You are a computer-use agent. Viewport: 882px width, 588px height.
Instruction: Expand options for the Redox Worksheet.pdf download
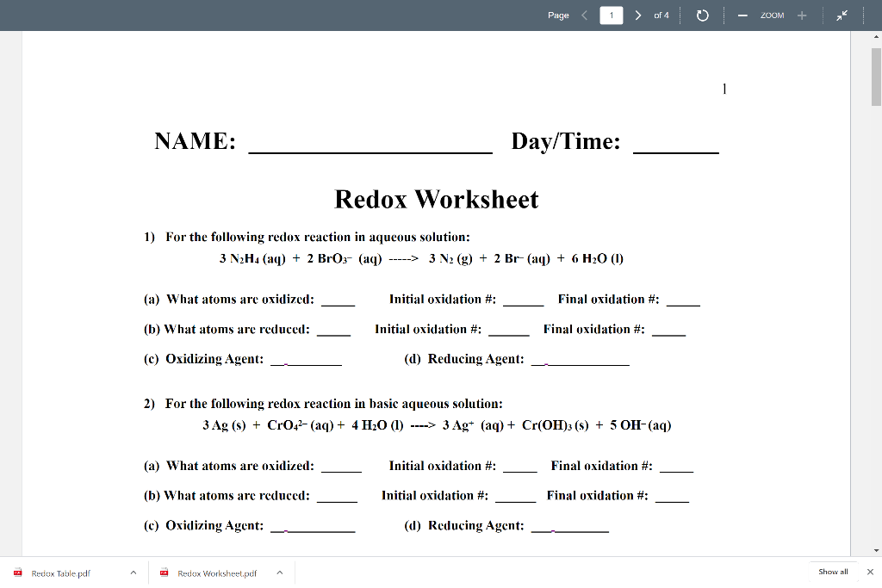tap(279, 573)
